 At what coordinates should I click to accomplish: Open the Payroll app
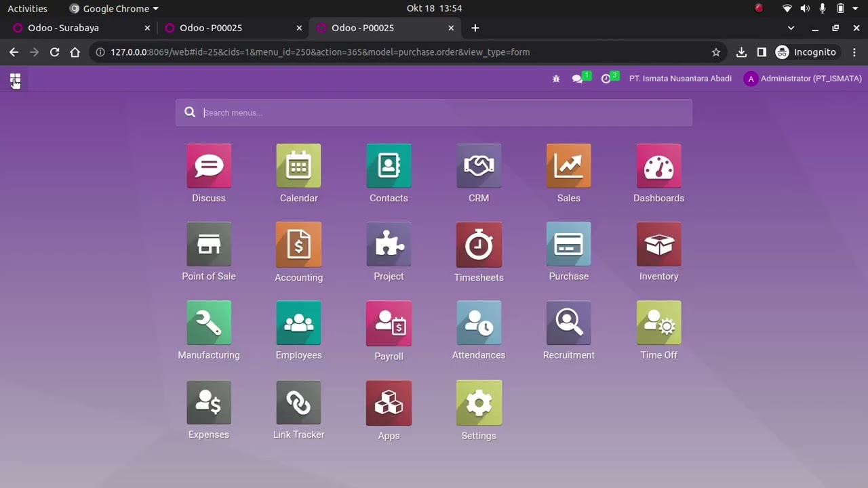click(x=389, y=331)
